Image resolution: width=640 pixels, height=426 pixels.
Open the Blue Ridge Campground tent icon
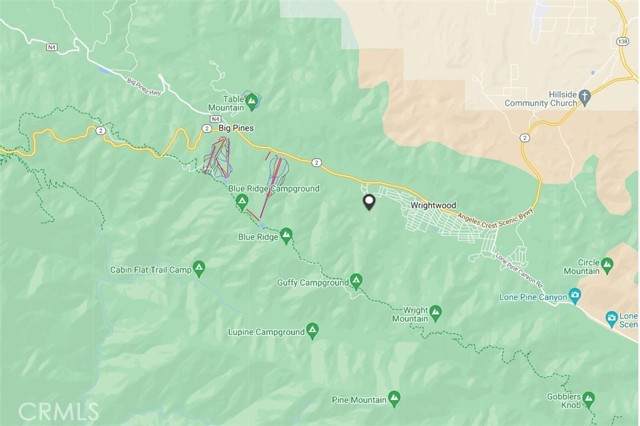tap(242, 202)
